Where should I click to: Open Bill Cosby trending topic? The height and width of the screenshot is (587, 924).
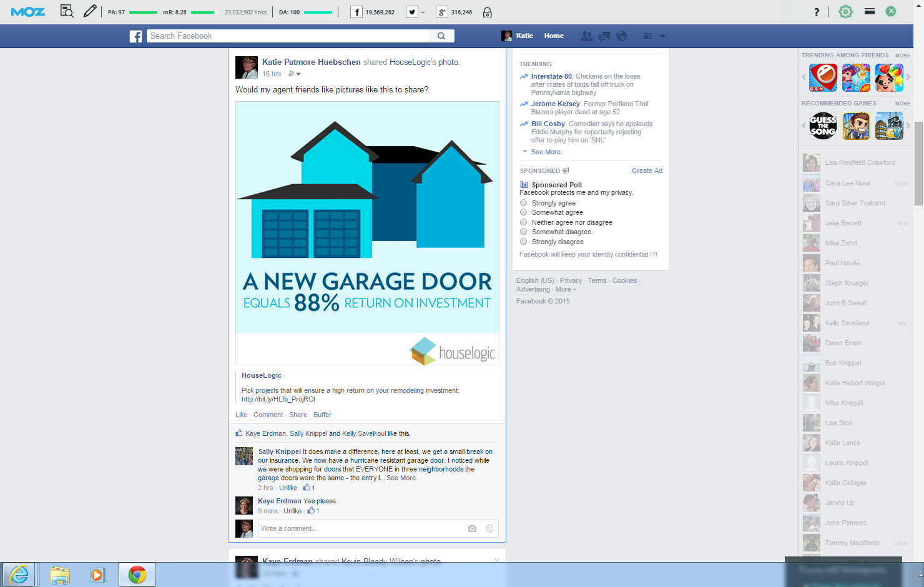click(x=548, y=124)
